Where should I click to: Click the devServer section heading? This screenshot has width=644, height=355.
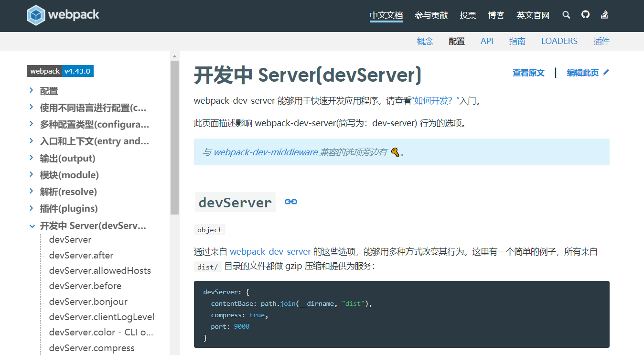pyautogui.click(x=235, y=202)
